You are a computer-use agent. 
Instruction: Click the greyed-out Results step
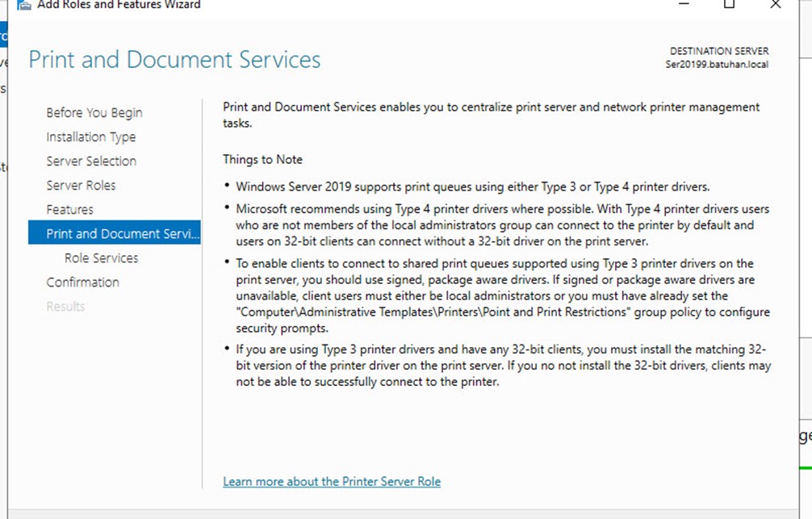coord(65,307)
